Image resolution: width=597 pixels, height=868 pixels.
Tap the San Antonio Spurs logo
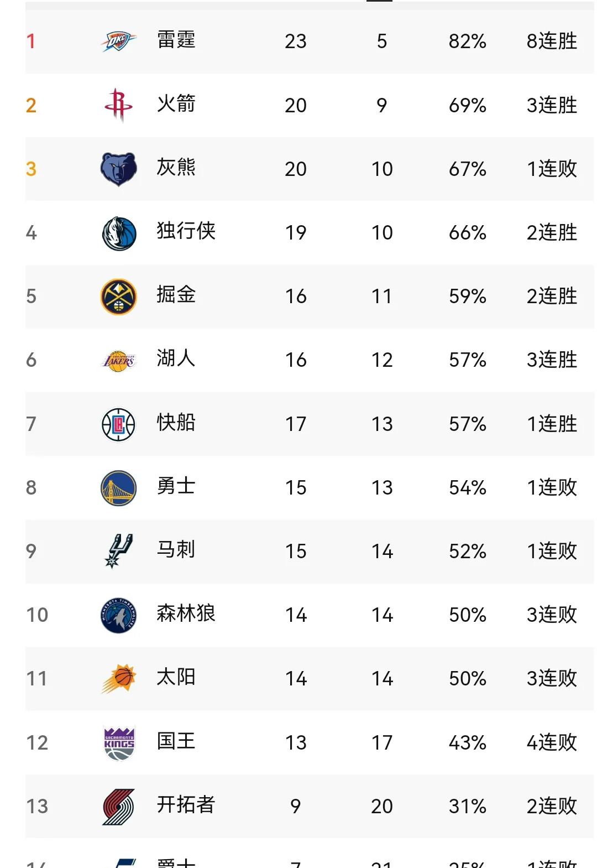(x=118, y=551)
